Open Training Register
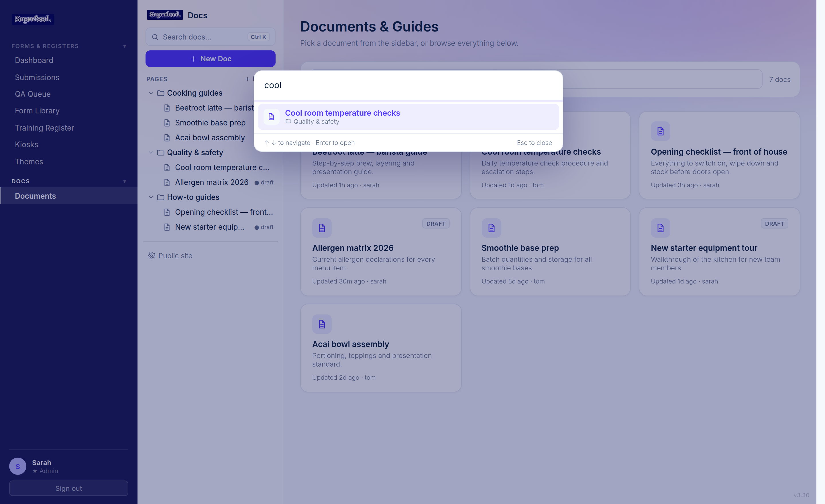 pos(69,128)
